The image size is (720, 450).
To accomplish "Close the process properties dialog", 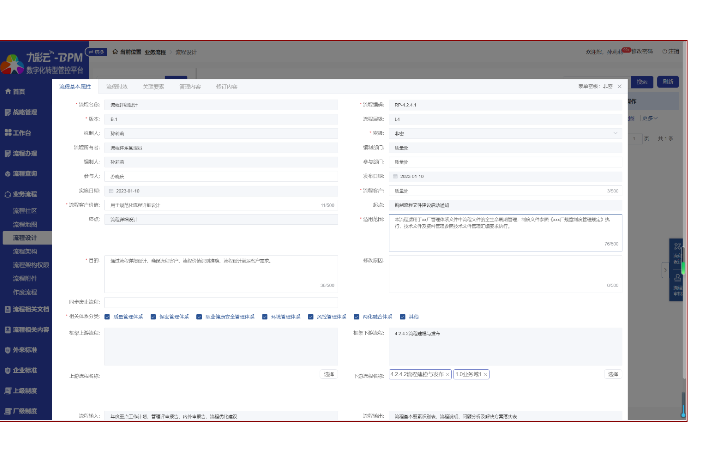I will coord(619,86).
